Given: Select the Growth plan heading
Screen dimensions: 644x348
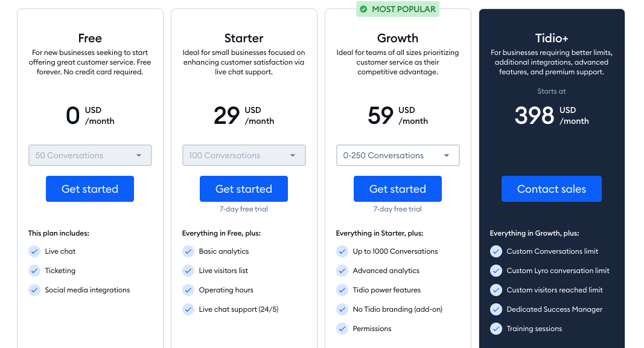Looking at the screenshot, I should (397, 38).
